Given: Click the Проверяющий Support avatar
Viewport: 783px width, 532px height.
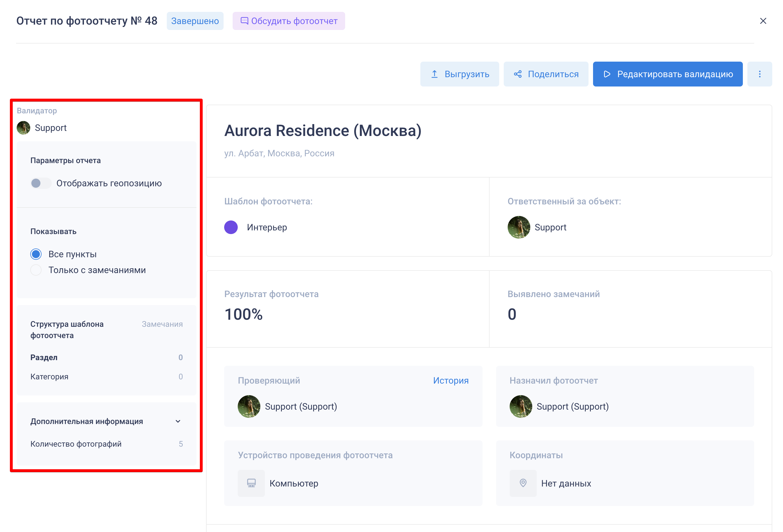Looking at the screenshot, I should click(x=249, y=406).
